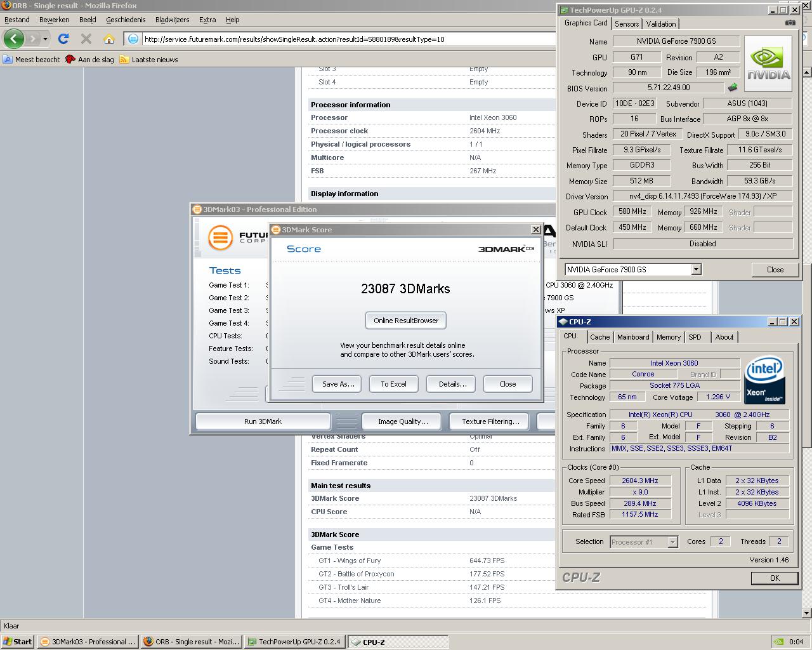Screen dimensions: 812x650
Task: Switch to GPU-Z Graphics Card tab
Action: [586, 23]
